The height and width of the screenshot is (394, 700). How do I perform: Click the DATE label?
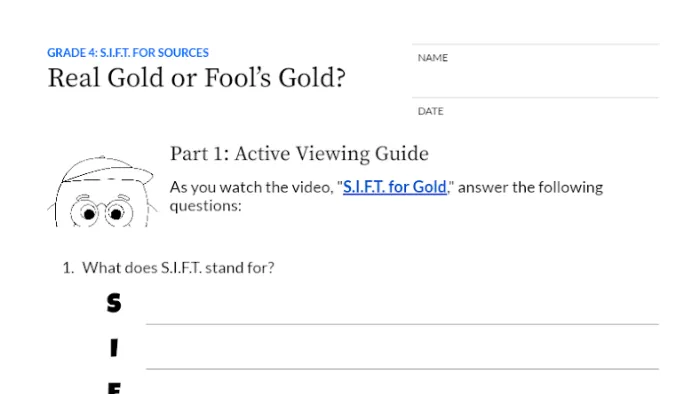coord(430,111)
